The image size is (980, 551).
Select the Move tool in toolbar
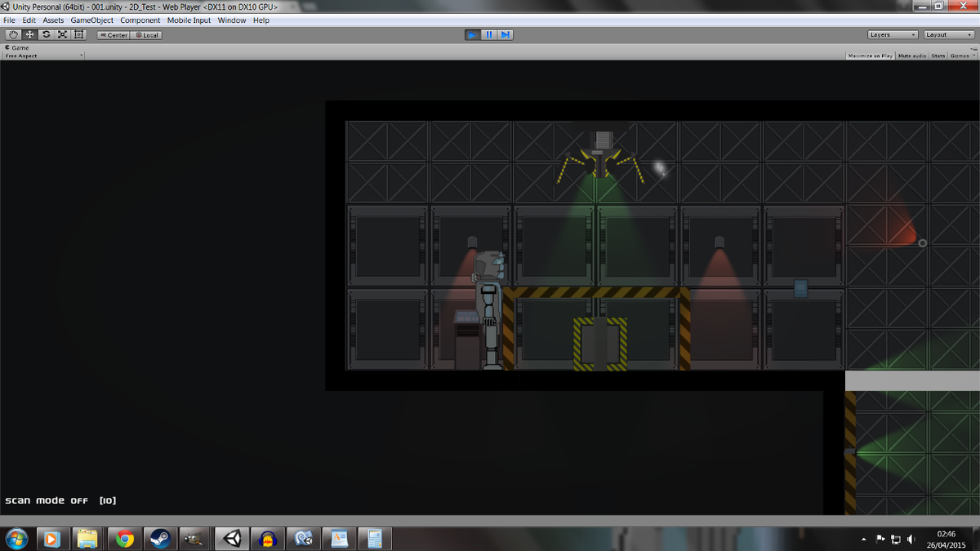(29, 35)
